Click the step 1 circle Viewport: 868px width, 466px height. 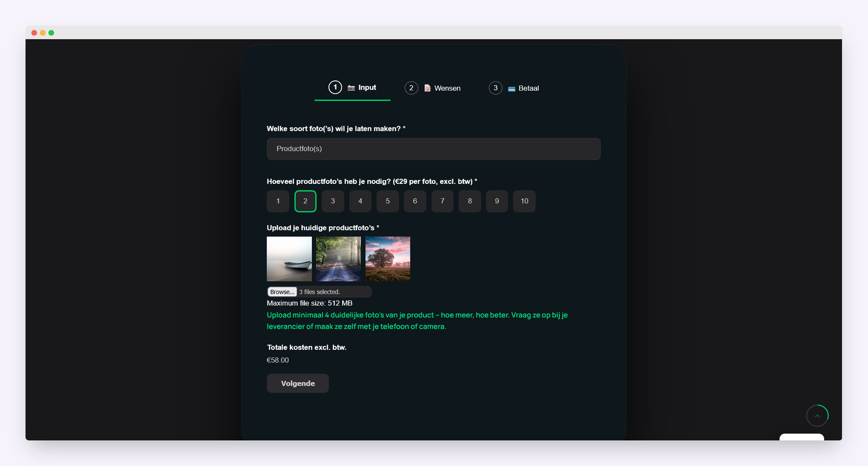(x=335, y=87)
